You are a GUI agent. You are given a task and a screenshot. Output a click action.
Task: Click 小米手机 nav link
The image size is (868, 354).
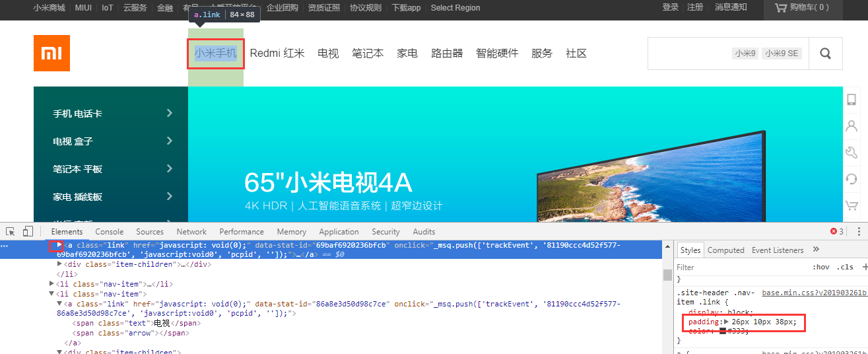pos(215,53)
